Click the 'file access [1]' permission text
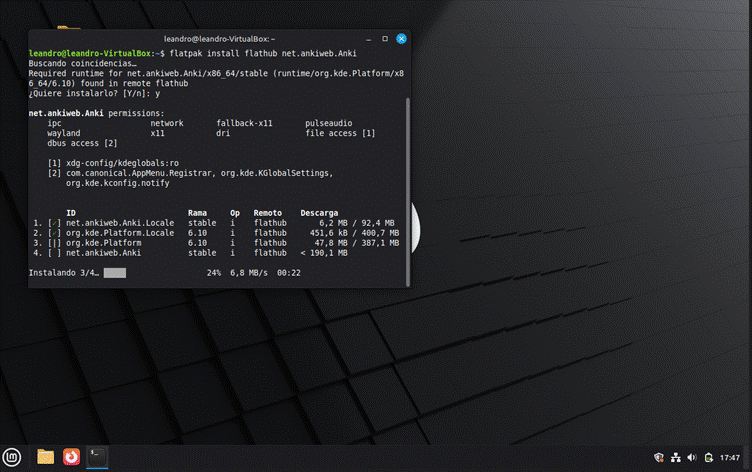The width and height of the screenshot is (752, 472). point(340,133)
